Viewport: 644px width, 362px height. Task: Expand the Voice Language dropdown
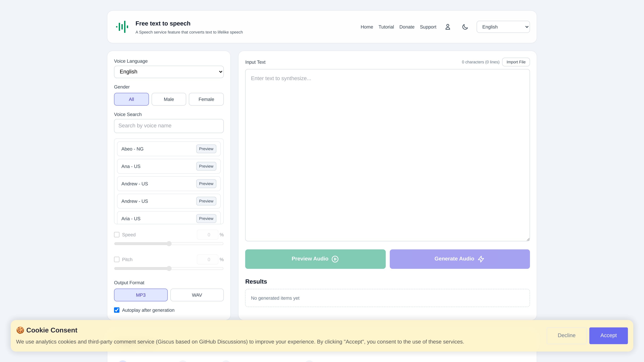click(x=169, y=72)
